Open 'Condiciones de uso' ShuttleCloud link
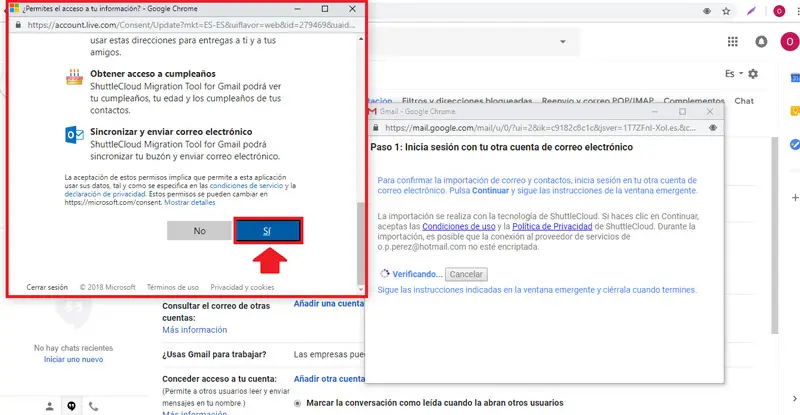 click(x=459, y=226)
